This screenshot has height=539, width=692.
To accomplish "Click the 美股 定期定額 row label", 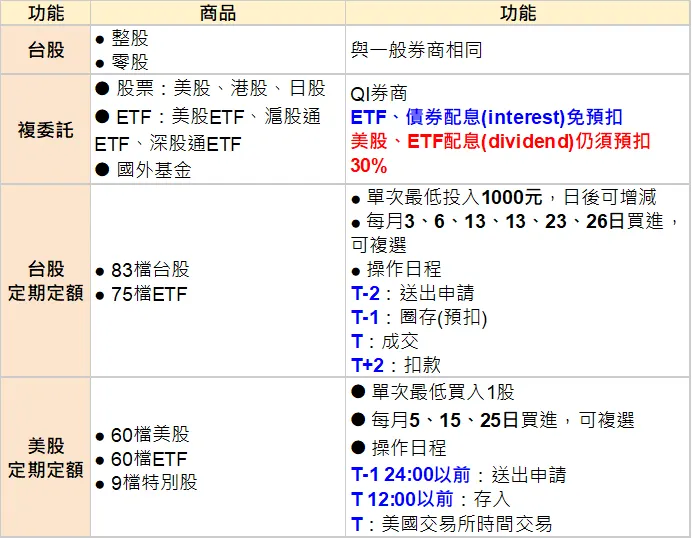I will (46, 458).
